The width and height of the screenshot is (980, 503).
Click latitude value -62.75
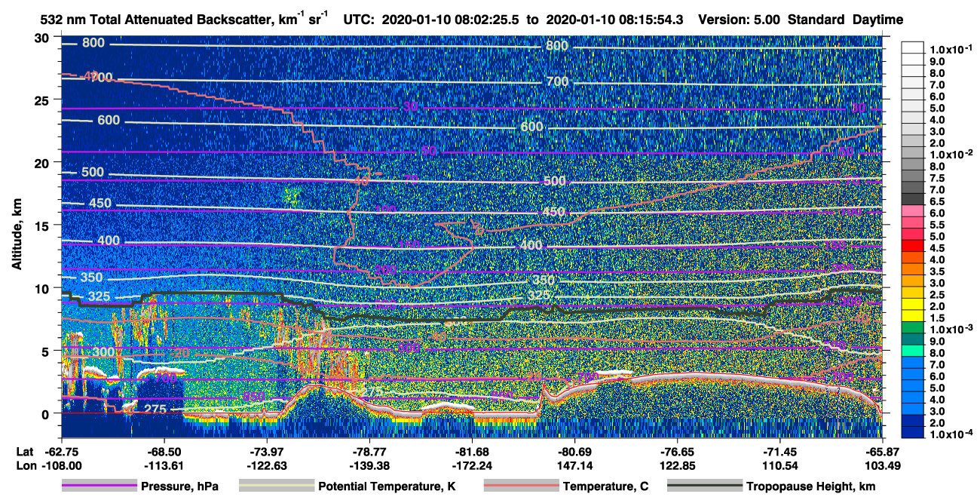61,451
